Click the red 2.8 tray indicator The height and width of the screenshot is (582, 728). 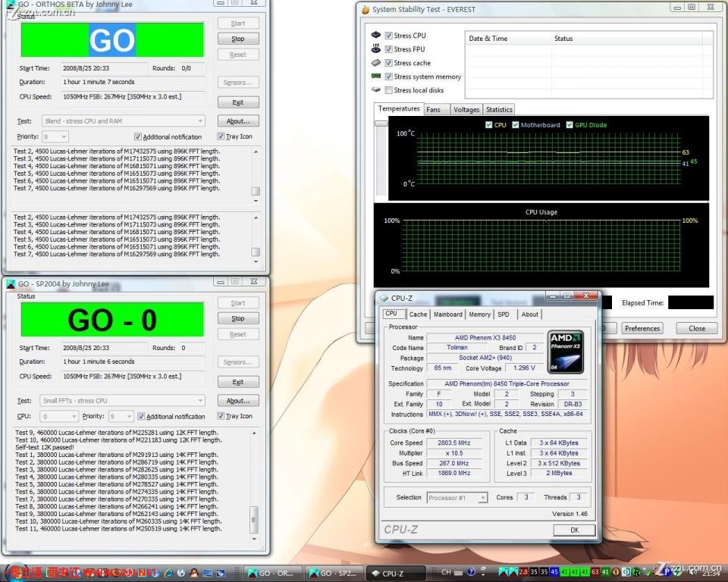(523, 572)
